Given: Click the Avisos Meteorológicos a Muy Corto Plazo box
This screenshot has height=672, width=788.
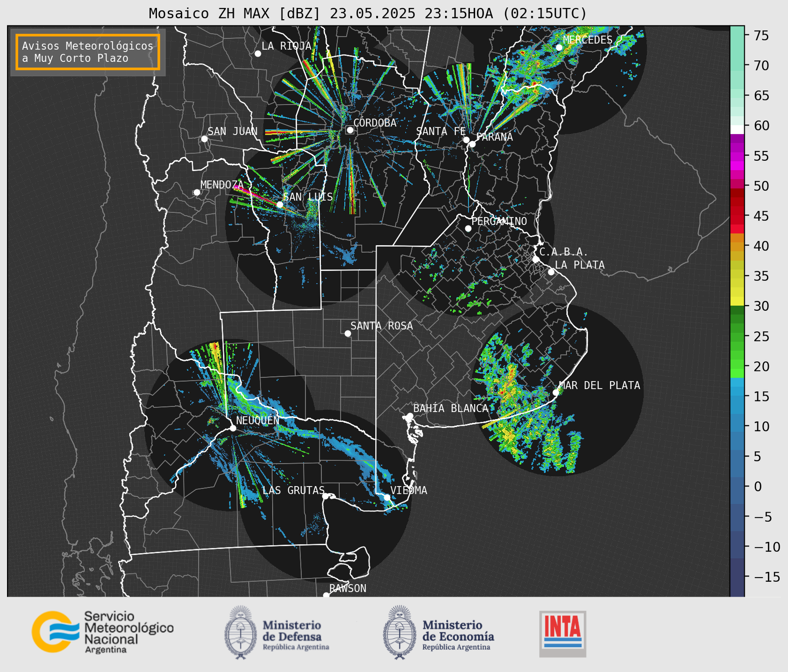Looking at the screenshot, I should pos(88,52).
